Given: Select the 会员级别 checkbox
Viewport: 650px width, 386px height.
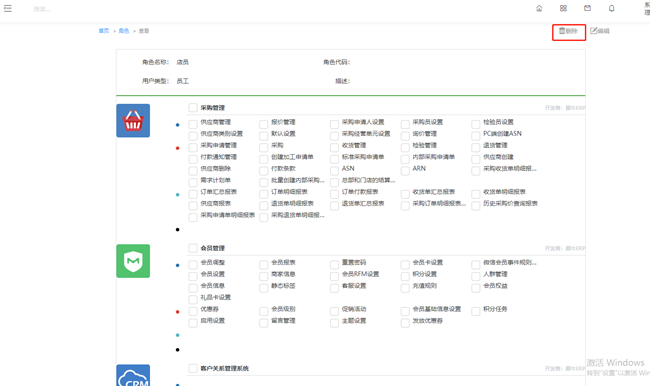Looking at the screenshot, I should click(x=264, y=311).
